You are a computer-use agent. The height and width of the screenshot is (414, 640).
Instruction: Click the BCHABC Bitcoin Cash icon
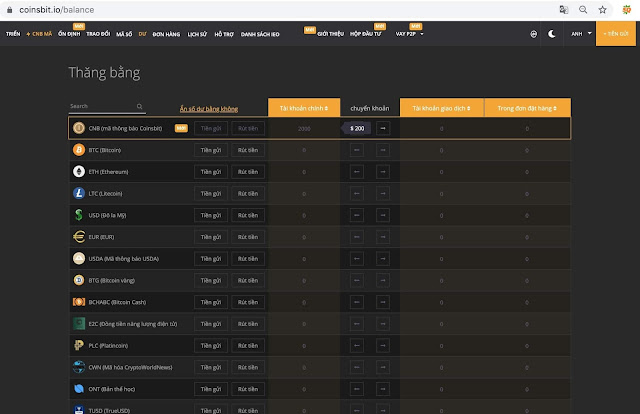(79, 302)
